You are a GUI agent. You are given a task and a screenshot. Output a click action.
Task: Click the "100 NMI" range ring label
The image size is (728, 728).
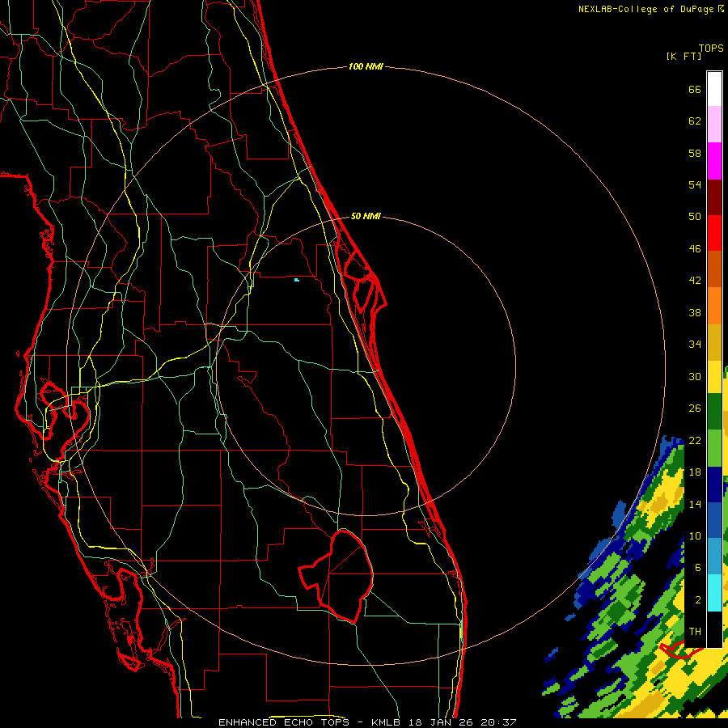[x=366, y=66]
